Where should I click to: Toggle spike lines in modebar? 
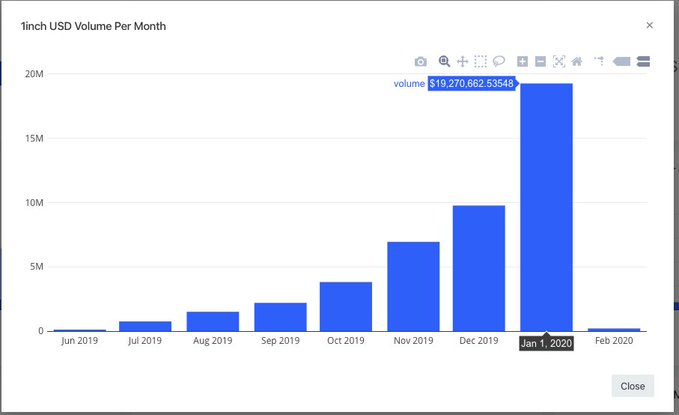[x=599, y=62]
